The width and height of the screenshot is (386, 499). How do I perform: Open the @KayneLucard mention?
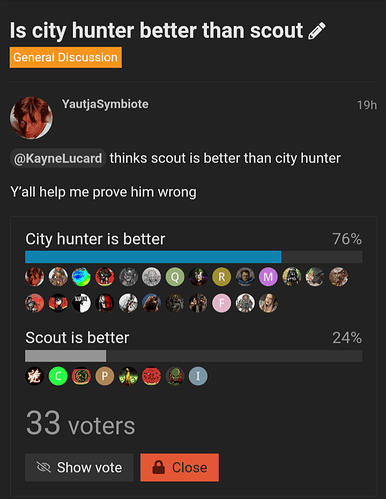tap(58, 158)
